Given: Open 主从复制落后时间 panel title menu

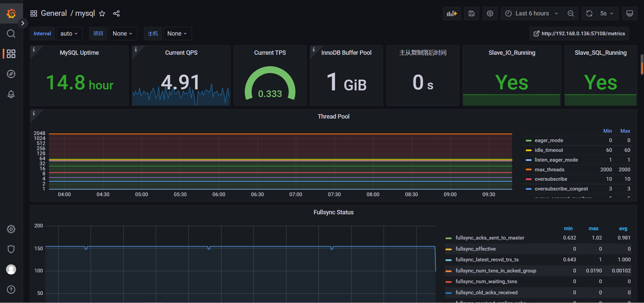Looking at the screenshot, I should pyautogui.click(x=423, y=53).
